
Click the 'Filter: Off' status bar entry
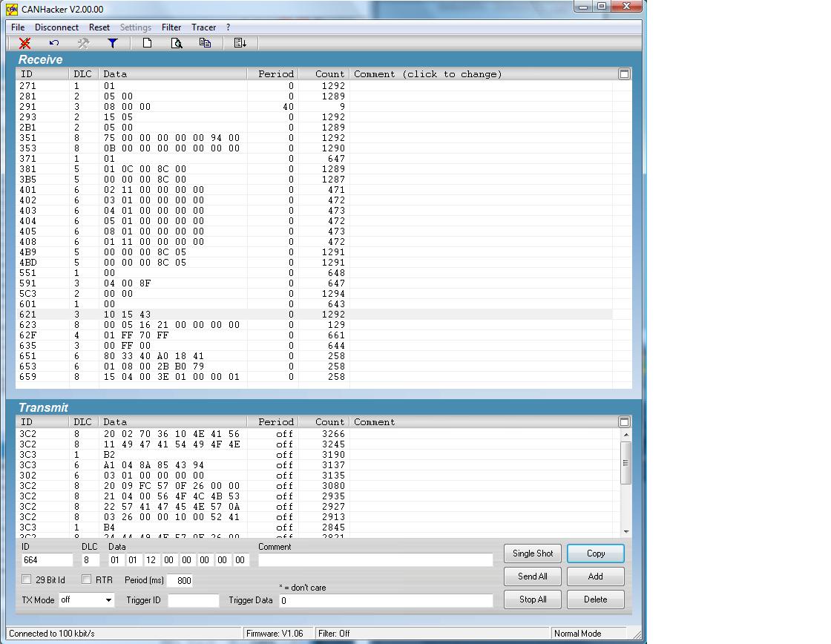click(x=334, y=634)
